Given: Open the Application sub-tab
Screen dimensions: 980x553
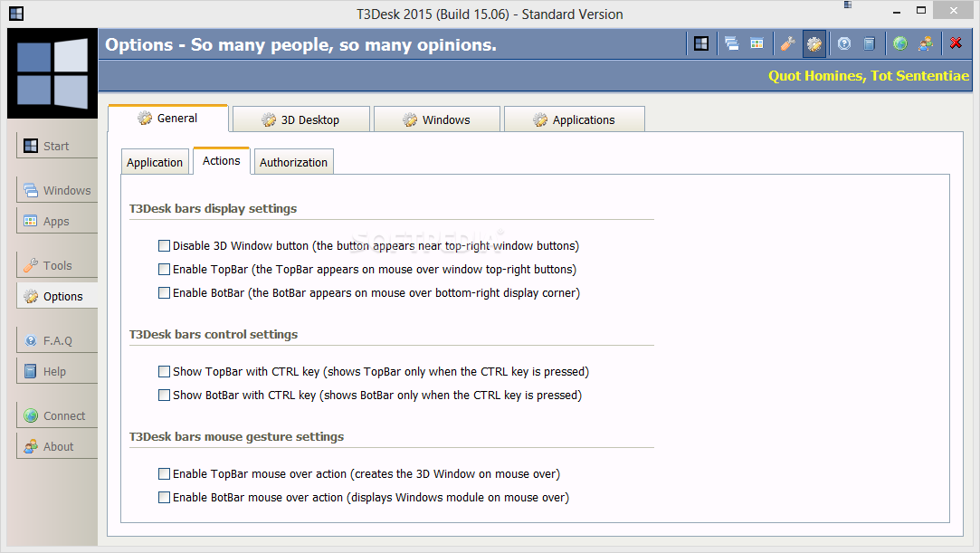Looking at the screenshot, I should point(155,162).
